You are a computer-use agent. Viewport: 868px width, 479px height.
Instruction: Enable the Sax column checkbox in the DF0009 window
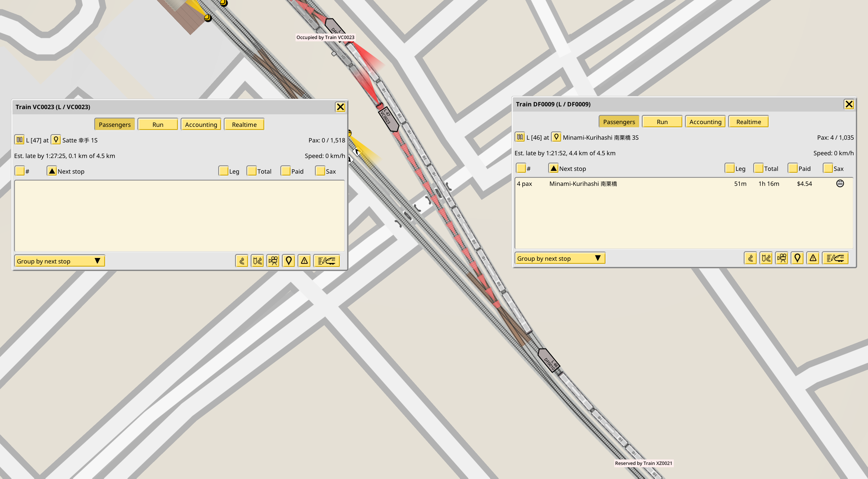coord(828,168)
